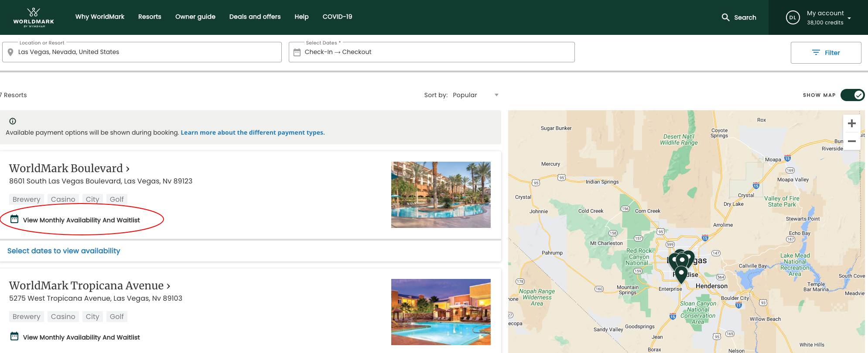
Task: Click Casino tag under WorldMark Boulevard
Action: pyautogui.click(x=63, y=199)
